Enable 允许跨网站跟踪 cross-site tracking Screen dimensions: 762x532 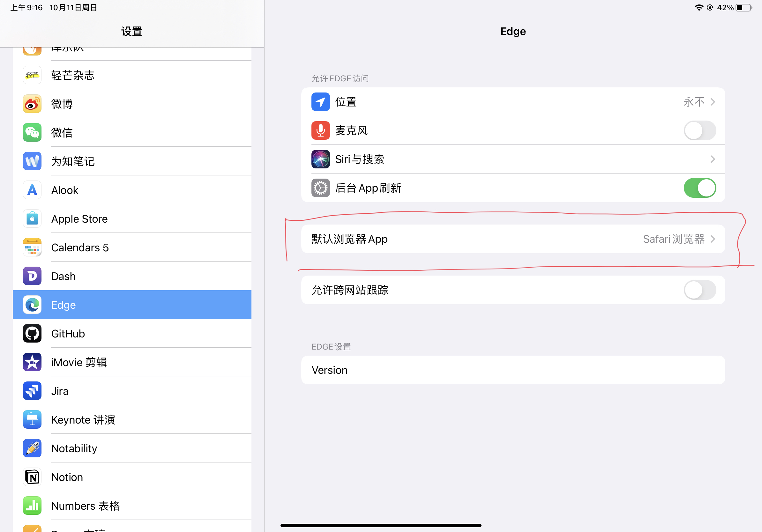(699, 290)
